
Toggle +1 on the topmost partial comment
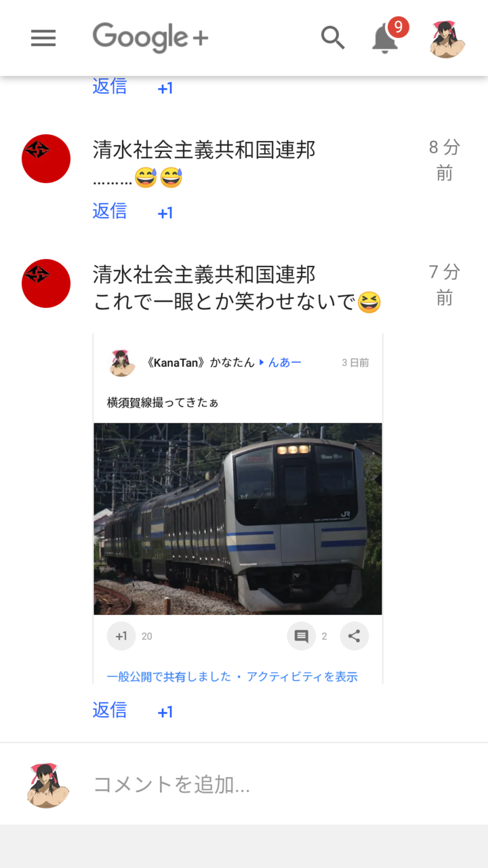click(x=165, y=88)
